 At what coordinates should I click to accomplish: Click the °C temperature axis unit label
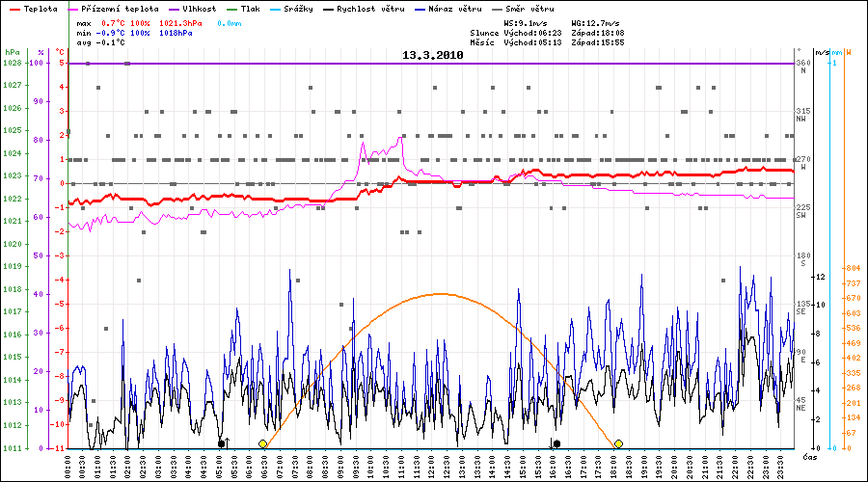60,52
